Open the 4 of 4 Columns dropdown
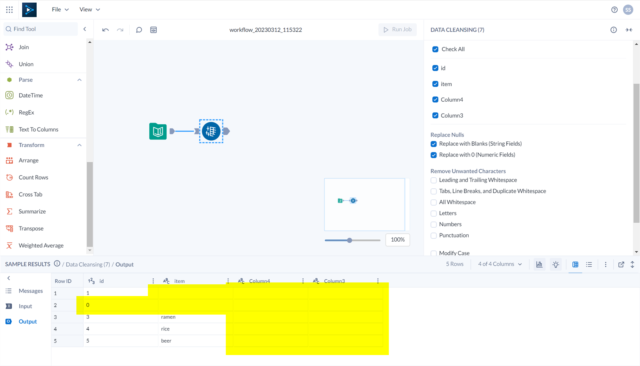This screenshot has width=640, height=366. 500,264
